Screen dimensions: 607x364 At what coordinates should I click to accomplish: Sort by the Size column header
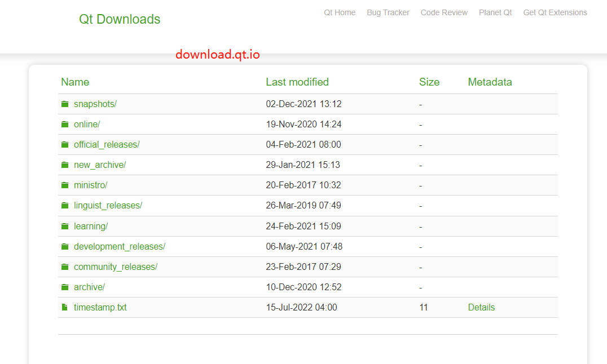point(429,82)
